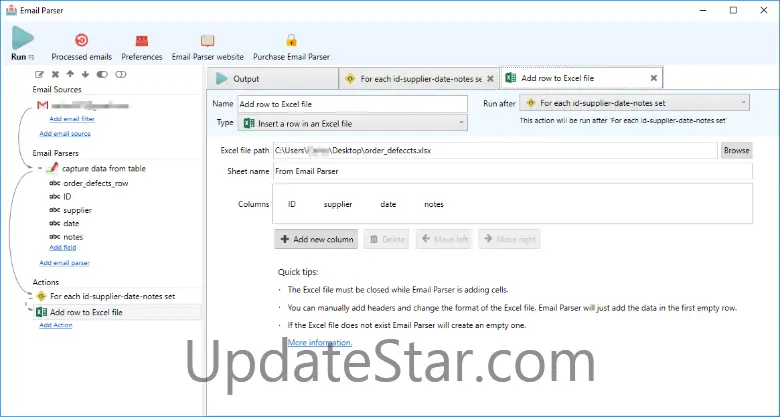Click the Add Action link

[x=56, y=325]
